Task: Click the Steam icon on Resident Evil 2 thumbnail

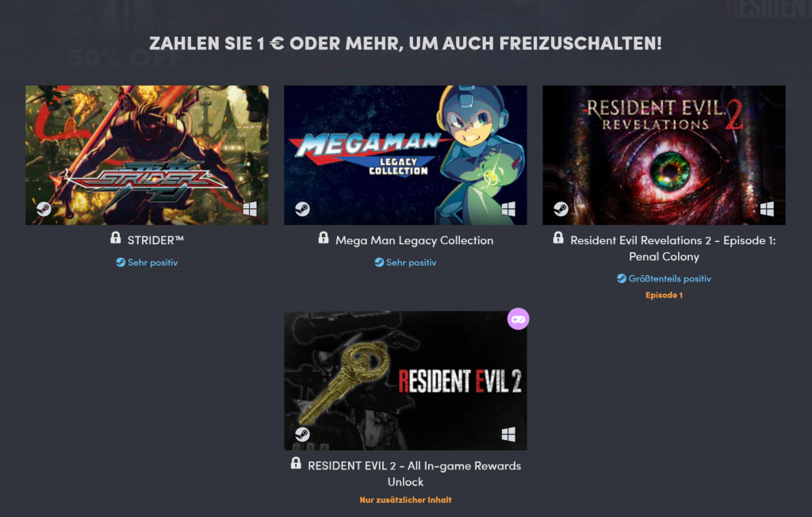Action: click(302, 434)
